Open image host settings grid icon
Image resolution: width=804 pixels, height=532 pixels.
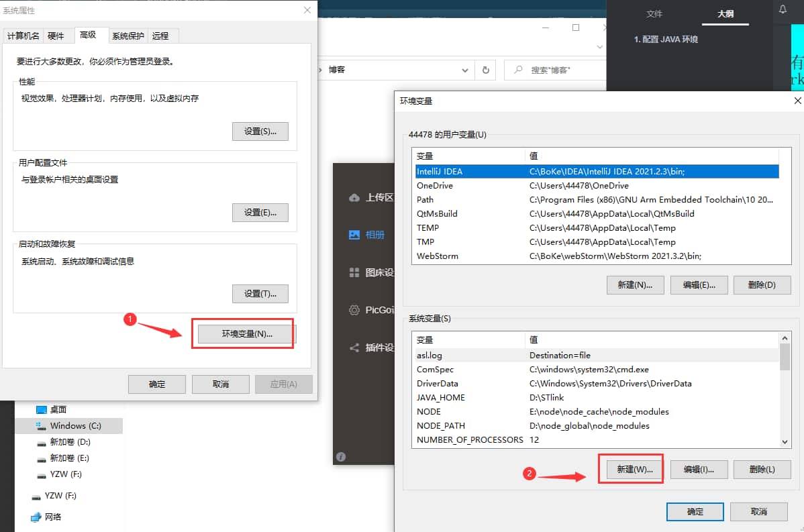coord(354,272)
